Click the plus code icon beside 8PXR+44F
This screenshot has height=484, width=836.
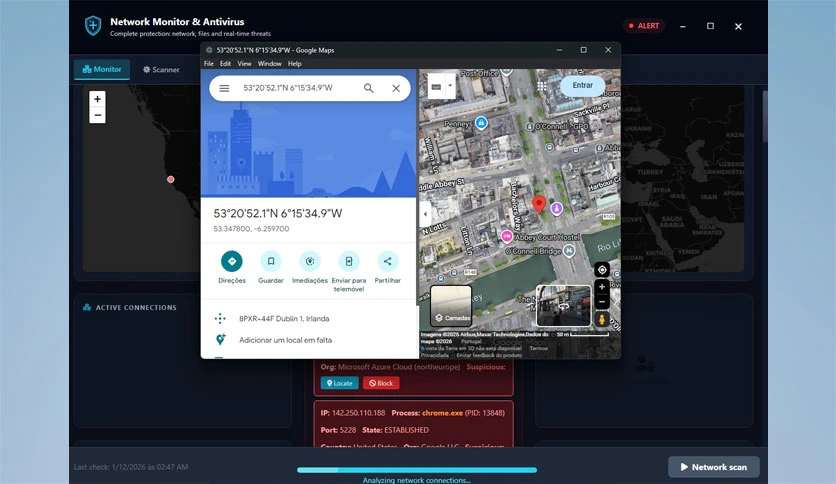coord(220,319)
